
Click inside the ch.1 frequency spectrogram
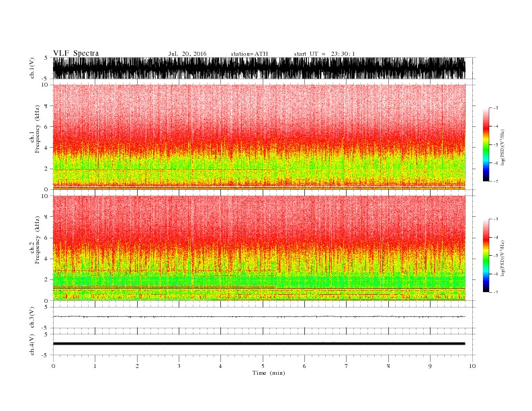coord(259,137)
